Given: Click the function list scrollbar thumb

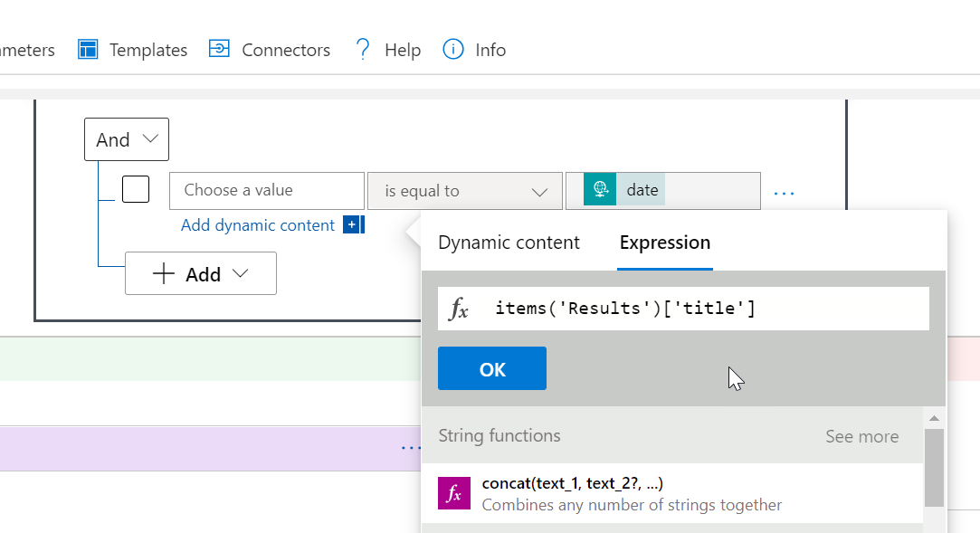Looking at the screenshot, I should pos(934,466).
